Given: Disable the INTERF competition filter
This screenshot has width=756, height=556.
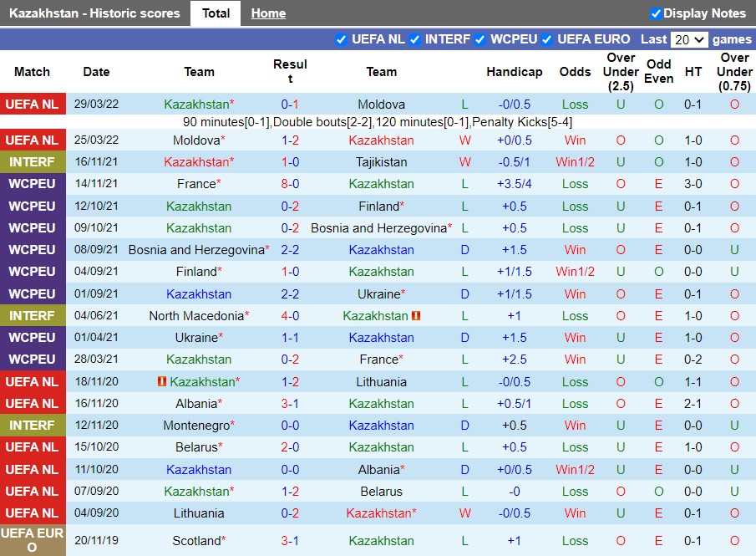Looking at the screenshot, I should coord(414,39).
